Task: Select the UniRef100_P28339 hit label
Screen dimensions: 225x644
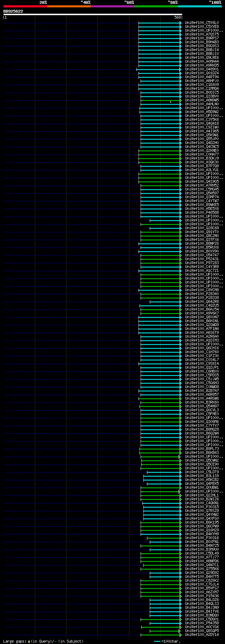Action: click(202, 298)
